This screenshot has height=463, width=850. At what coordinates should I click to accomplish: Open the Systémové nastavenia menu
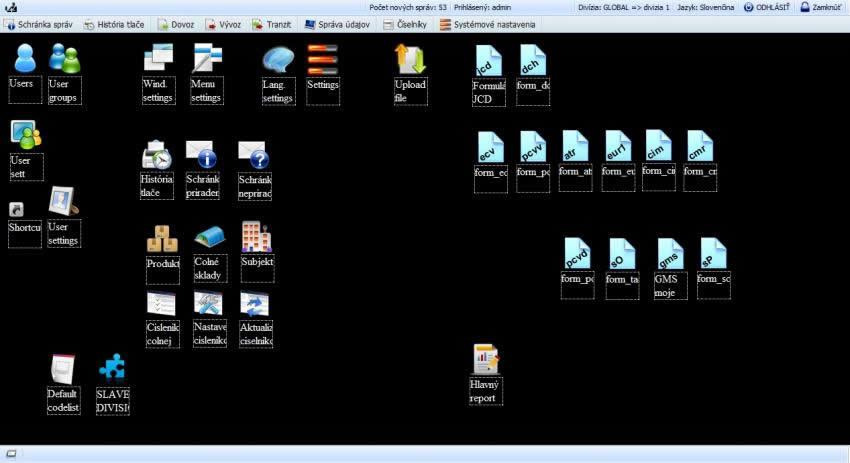(487, 25)
